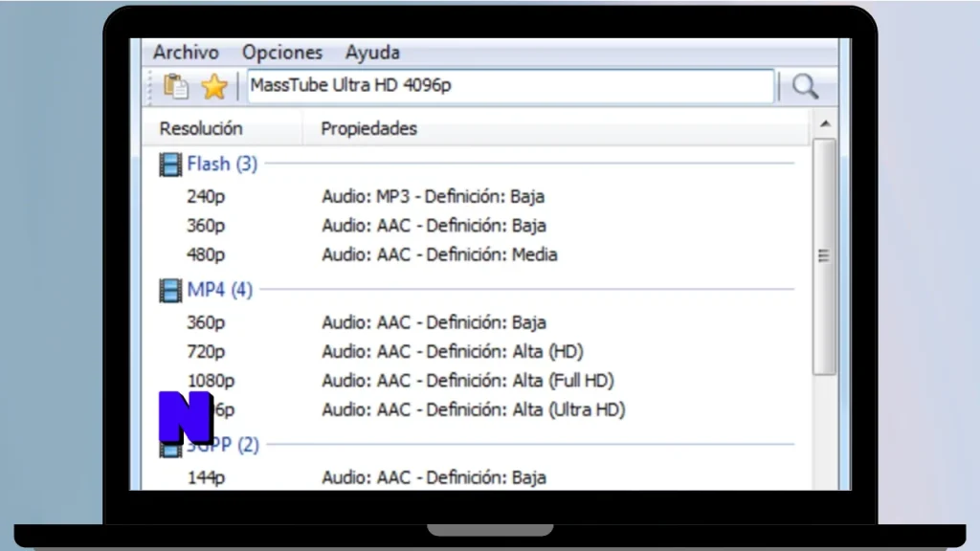Open the Ayuda menu
This screenshot has width=980, height=551.
pos(372,53)
